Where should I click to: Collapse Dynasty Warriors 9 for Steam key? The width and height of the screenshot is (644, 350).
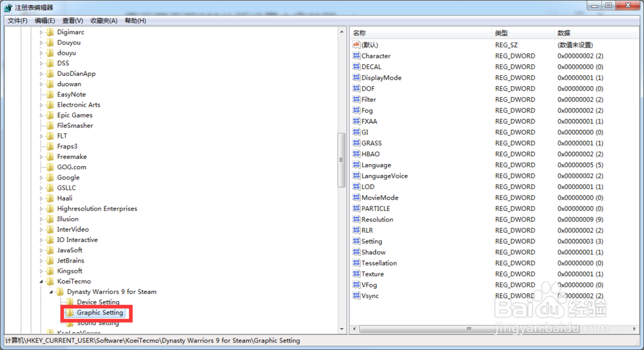coord(51,291)
